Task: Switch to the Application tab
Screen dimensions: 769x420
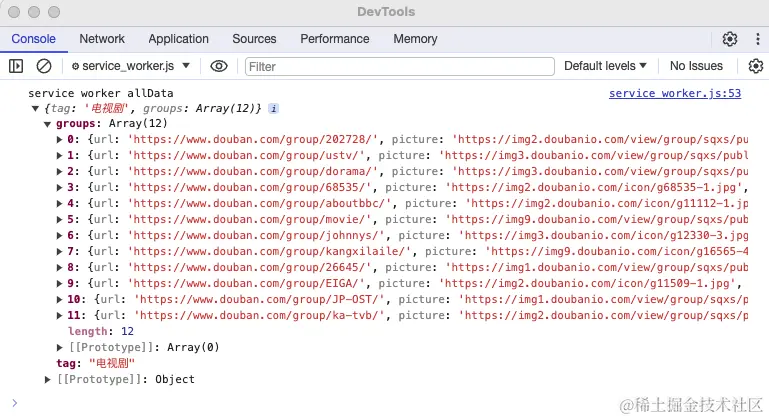Action: point(179,39)
